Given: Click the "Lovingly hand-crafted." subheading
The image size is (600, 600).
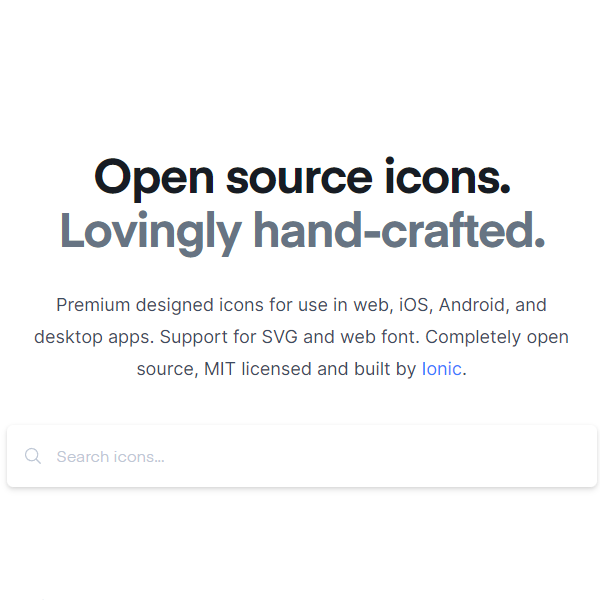Looking at the screenshot, I should tap(302, 232).
